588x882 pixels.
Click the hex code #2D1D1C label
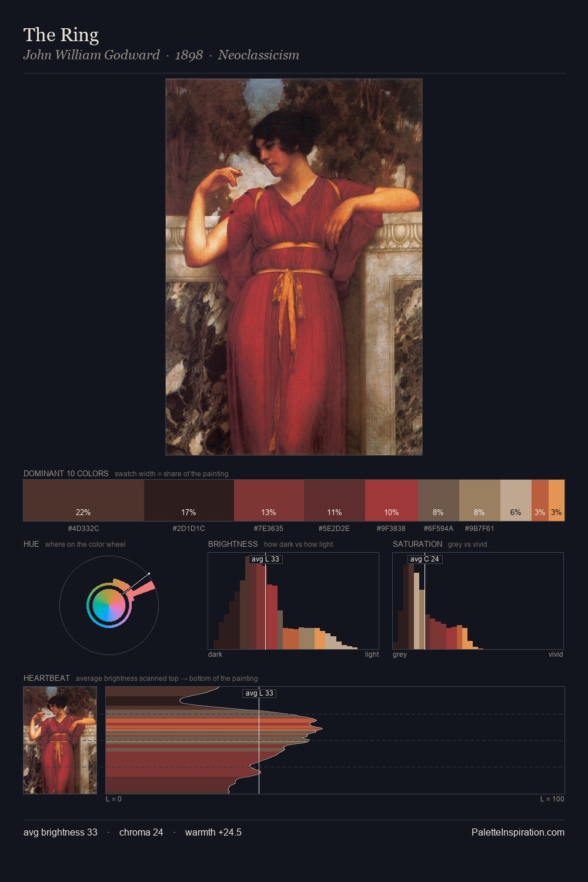tap(189, 529)
